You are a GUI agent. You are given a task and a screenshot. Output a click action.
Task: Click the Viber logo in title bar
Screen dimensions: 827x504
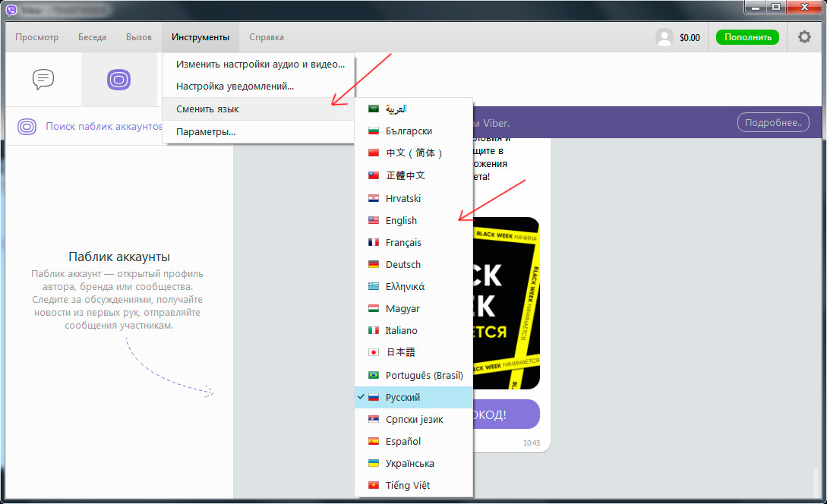pyautogui.click(x=11, y=10)
